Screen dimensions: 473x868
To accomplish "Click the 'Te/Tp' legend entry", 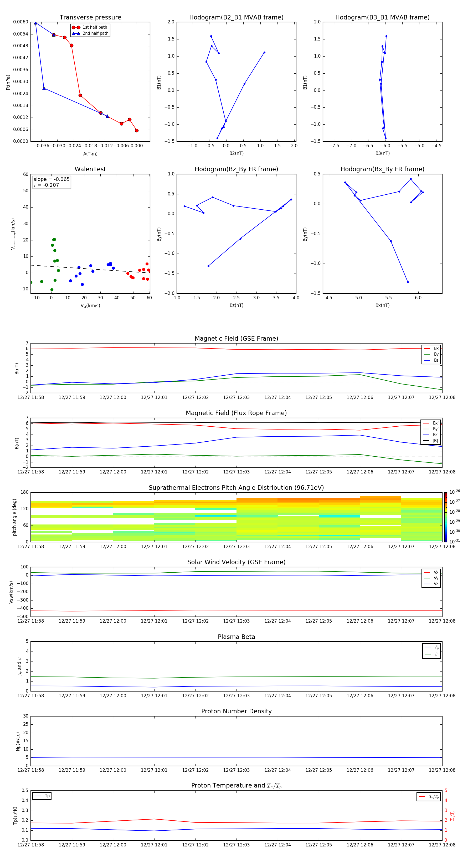I will tap(429, 796).
